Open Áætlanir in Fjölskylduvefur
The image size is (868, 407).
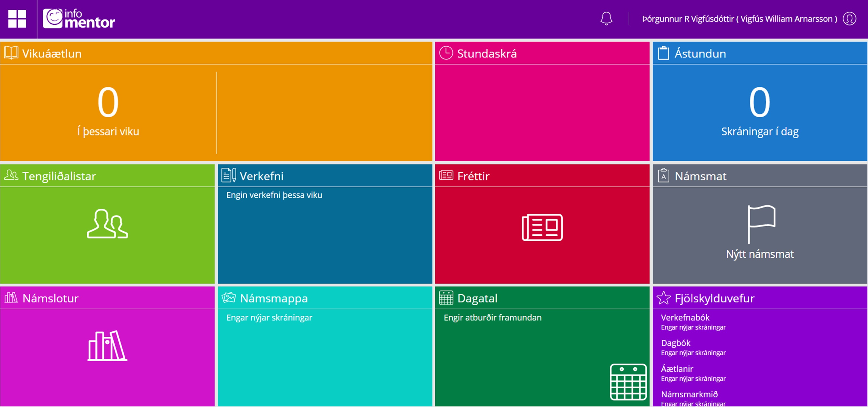[x=677, y=369]
